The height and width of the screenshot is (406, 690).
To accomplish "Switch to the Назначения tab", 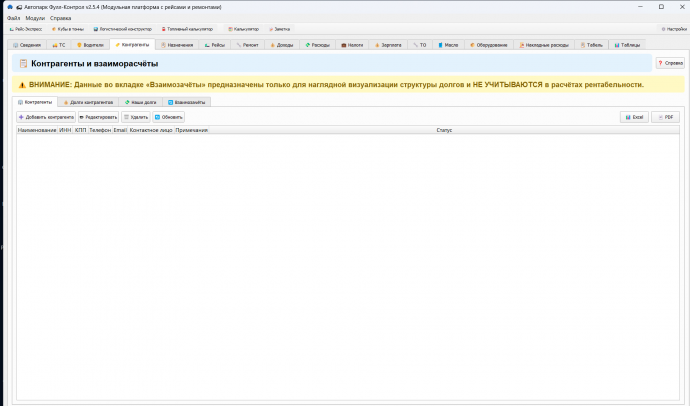I will 177,45.
